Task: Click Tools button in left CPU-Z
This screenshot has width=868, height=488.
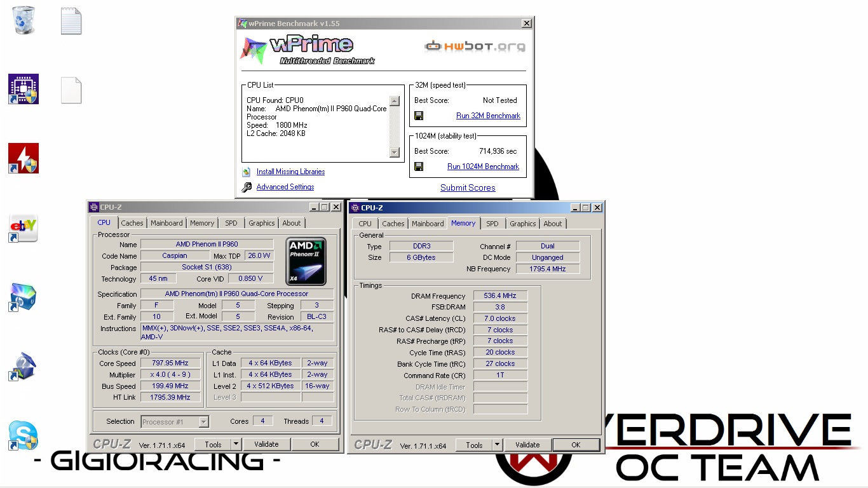Action: coord(213,445)
